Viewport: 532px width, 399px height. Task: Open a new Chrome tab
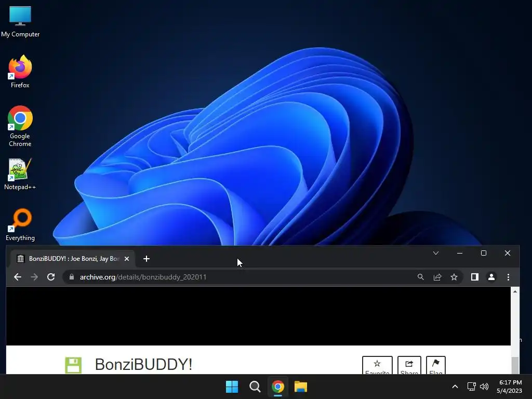click(x=146, y=259)
